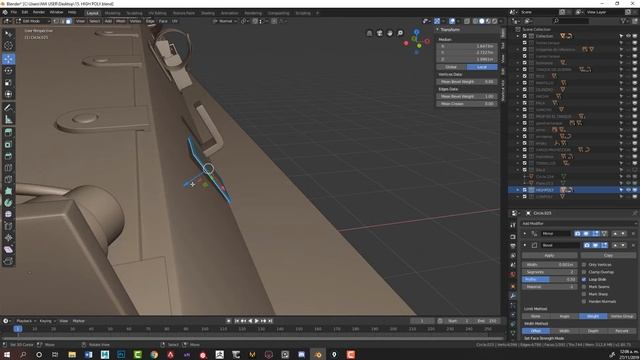Select the Smooth tool
This screenshot has width=640, height=360.
point(8,214)
